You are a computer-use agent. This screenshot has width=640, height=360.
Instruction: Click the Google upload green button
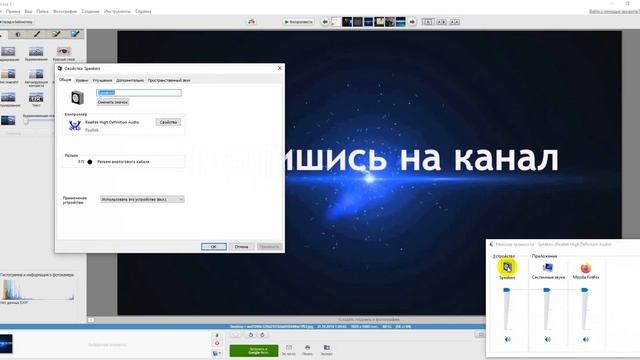[254, 351]
